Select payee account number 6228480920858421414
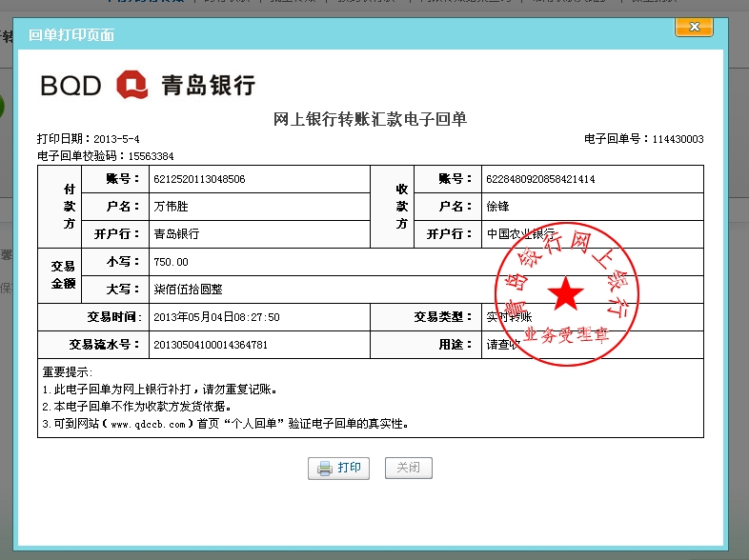Image resolution: width=749 pixels, height=560 pixels. [540, 179]
